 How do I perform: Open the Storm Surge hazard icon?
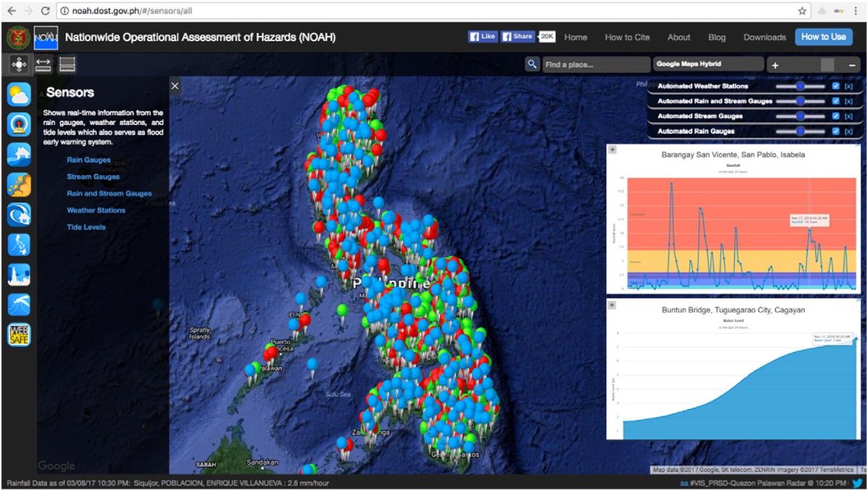[x=18, y=214]
